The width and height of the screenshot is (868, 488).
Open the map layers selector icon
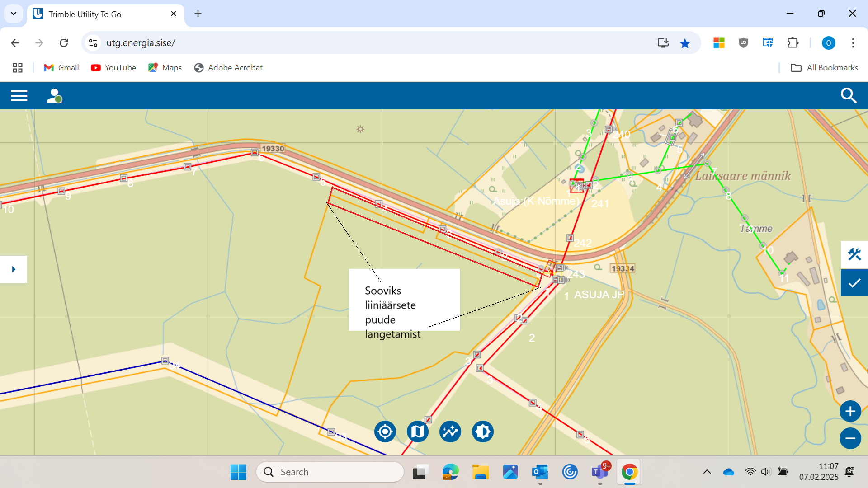418,432
